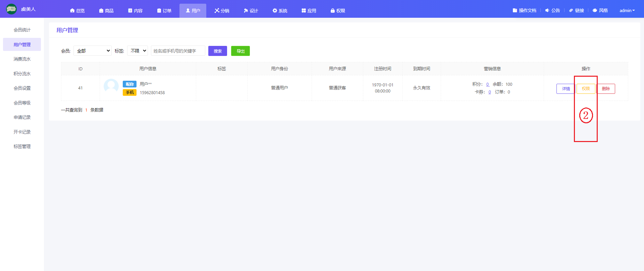The width and height of the screenshot is (644, 271).
Task: Click the 营销信息 column header
Action: click(x=492, y=69)
